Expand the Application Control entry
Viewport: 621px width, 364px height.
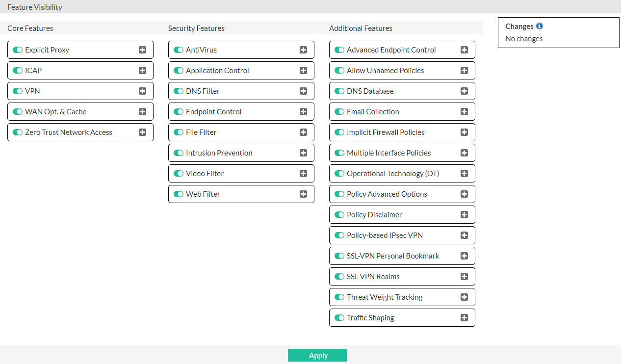point(303,71)
